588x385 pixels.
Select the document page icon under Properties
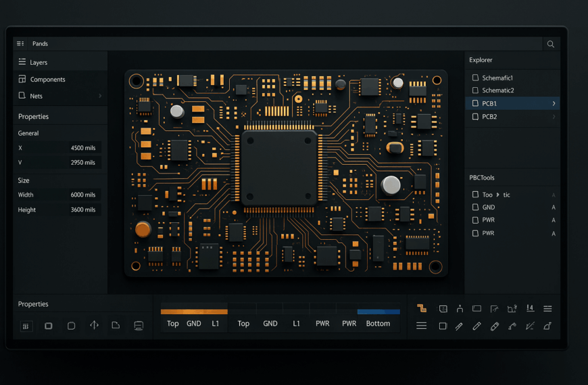pyautogui.click(x=116, y=326)
